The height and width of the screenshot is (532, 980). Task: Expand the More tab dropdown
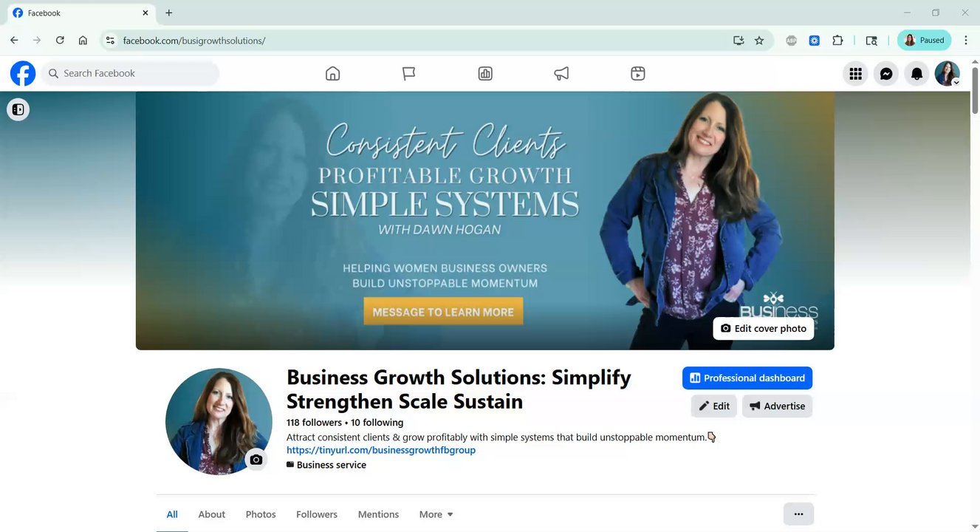click(436, 514)
